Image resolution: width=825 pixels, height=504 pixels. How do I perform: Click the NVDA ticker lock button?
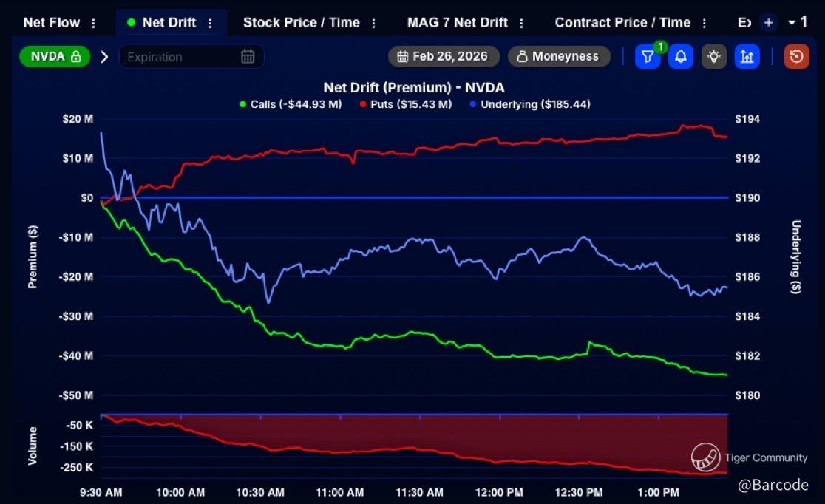point(55,56)
